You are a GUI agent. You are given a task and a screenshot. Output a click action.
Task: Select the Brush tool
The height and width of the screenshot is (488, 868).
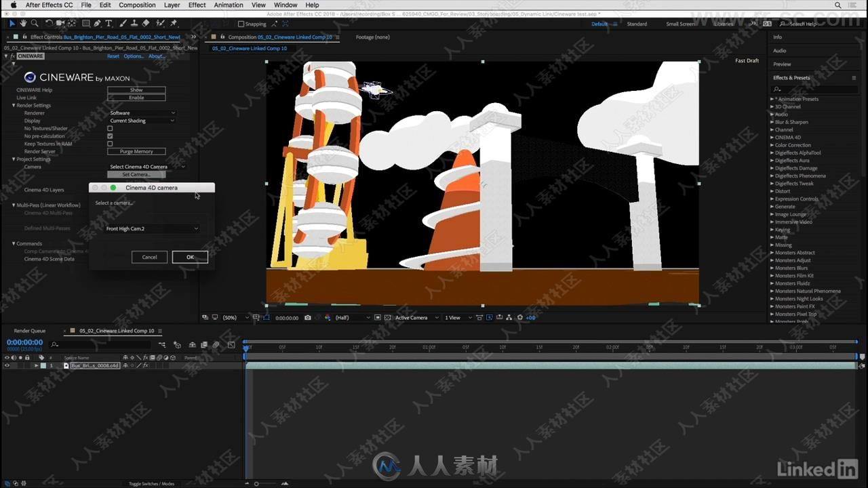pyautogui.click(x=121, y=23)
